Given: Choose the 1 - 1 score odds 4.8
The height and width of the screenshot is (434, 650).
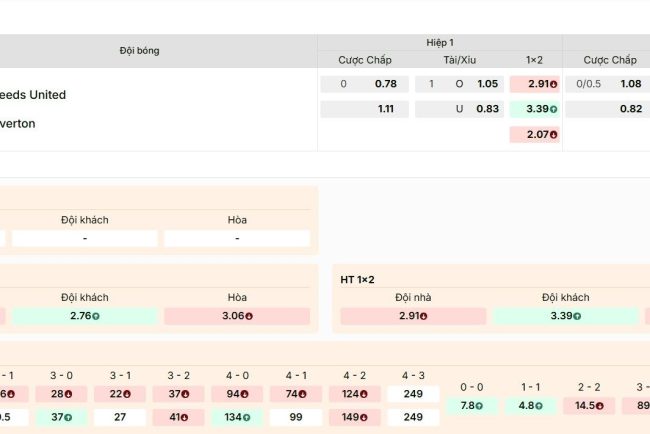Looking at the screenshot, I should click(x=531, y=406).
